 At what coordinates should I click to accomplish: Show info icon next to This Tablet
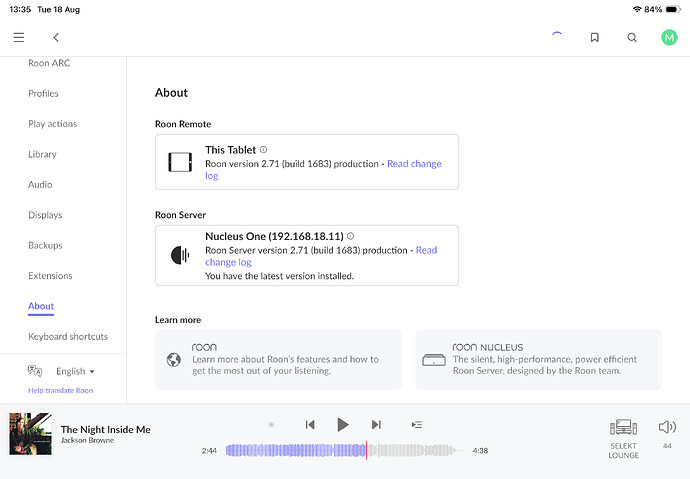coord(264,150)
